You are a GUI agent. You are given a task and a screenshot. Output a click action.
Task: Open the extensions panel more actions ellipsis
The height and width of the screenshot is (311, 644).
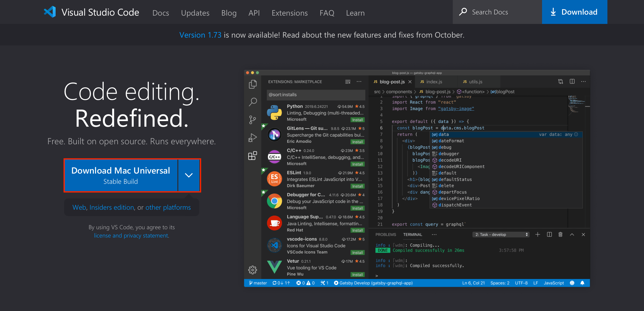point(359,82)
